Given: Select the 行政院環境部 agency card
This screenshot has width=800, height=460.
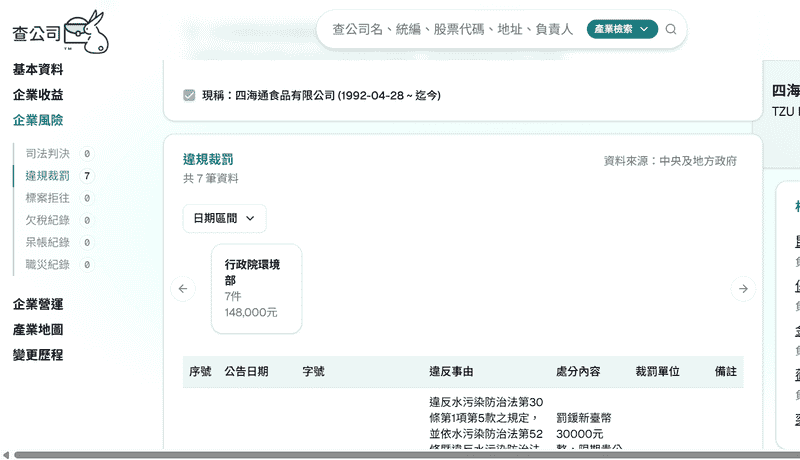Looking at the screenshot, I should click(x=256, y=288).
